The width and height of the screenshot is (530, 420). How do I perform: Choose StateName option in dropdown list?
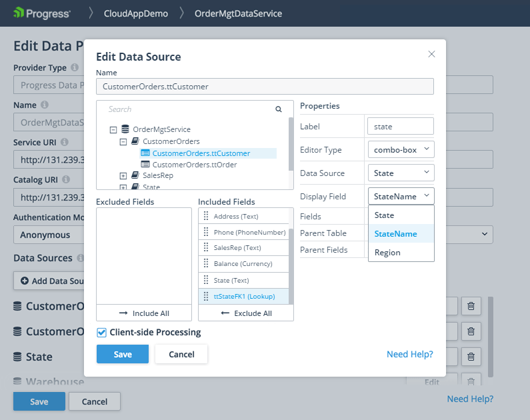[401, 234]
